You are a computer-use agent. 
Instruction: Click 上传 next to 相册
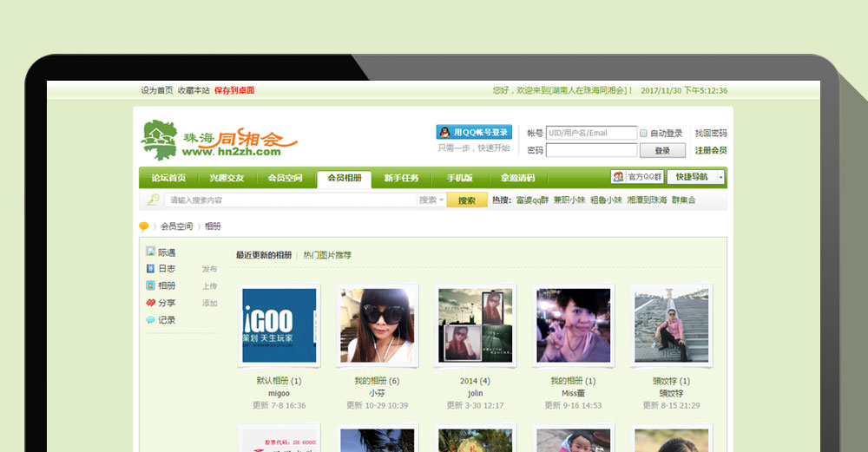click(x=209, y=286)
